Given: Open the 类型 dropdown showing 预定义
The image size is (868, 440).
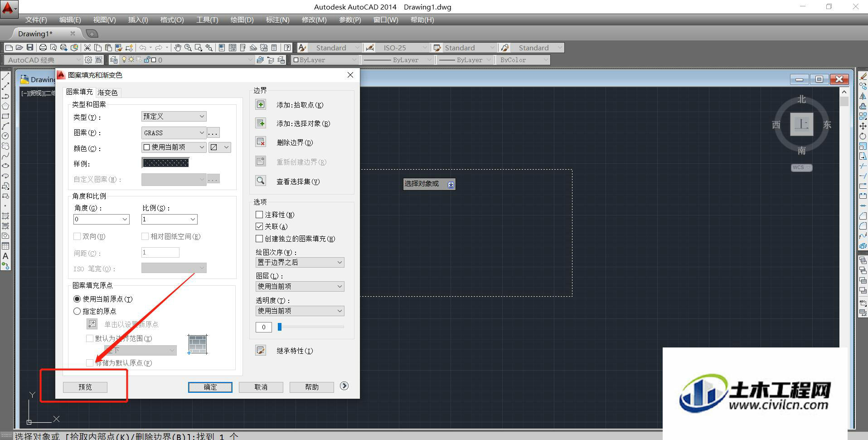Looking at the screenshot, I should tap(174, 117).
